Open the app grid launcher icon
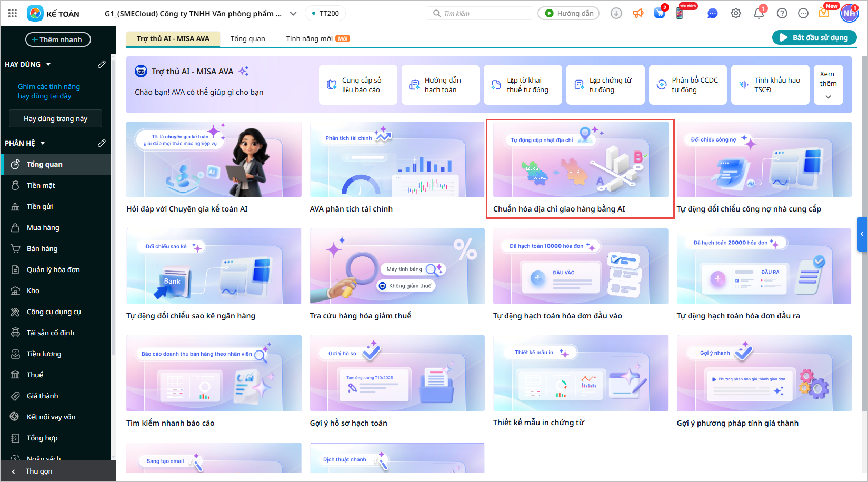The height and width of the screenshot is (482, 868). tap(13, 13)
